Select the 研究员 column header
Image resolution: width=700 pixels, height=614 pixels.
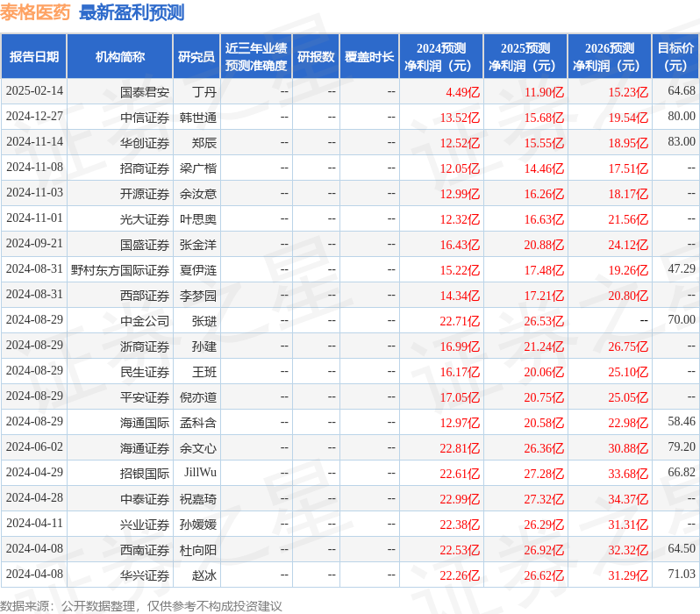point(196,57)
